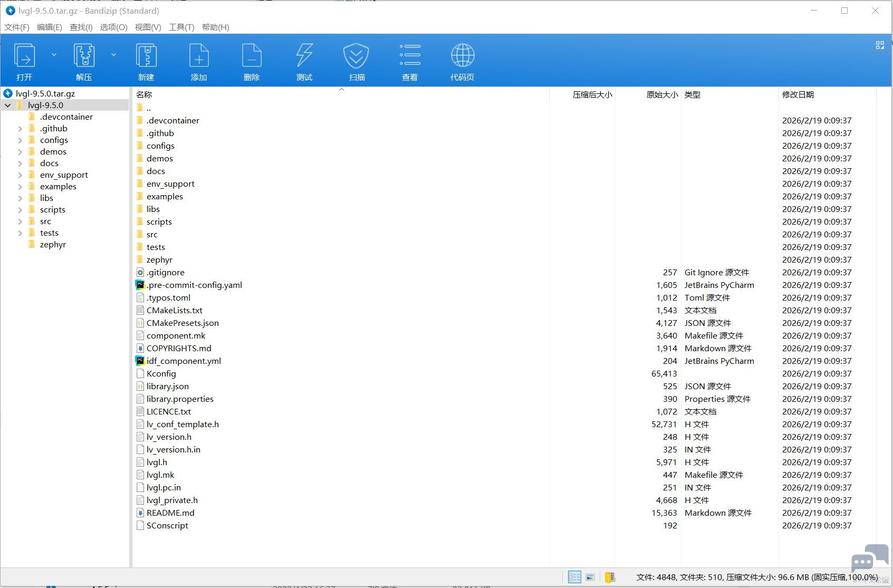Expand the demos tree folder

(20, 152)
